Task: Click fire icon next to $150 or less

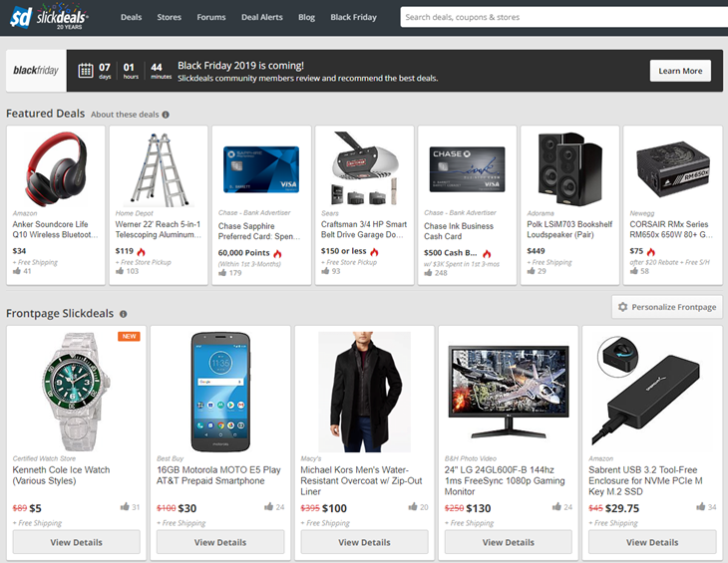Action: (x=374, y=251)
